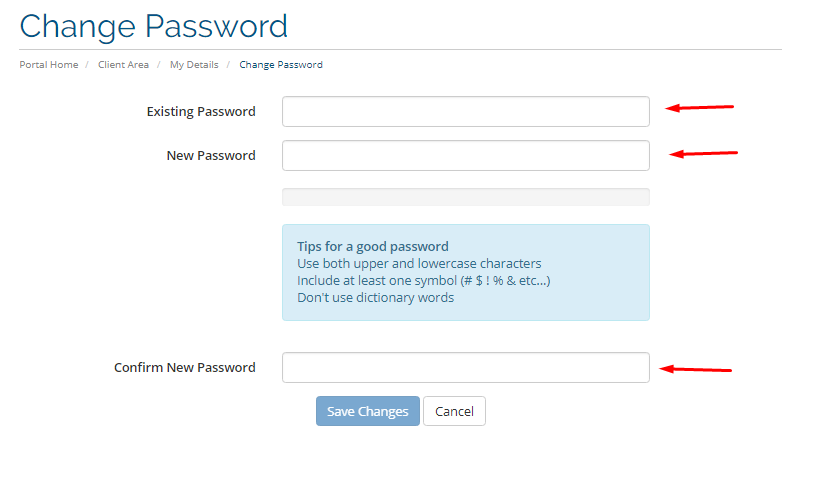The height and width of the screenshot is (492, 818).
Task: Open the Client Area breadcrumb link
Action: click(123, 65)
